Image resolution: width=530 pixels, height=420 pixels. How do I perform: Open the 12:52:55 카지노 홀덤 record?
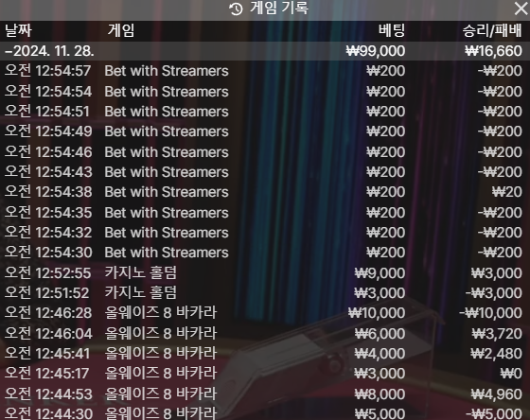pyautogui.click(x=265, y=273)
